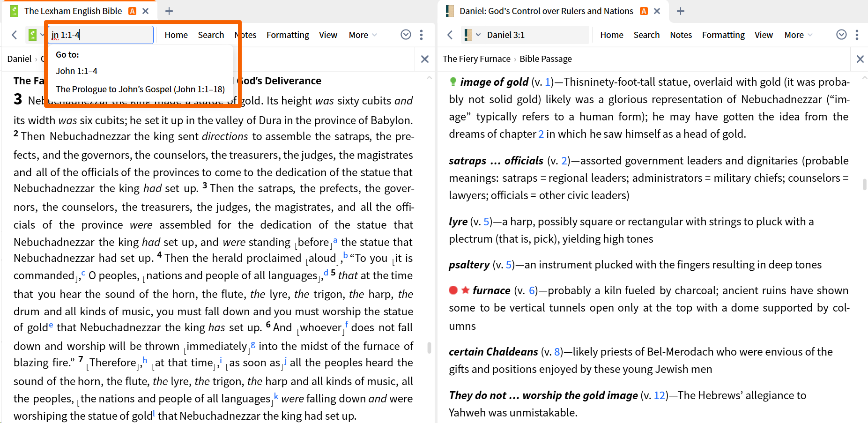
Task: Click the "The Fiery Furnace" breadcrumb
Action: (x=476, y=59)
